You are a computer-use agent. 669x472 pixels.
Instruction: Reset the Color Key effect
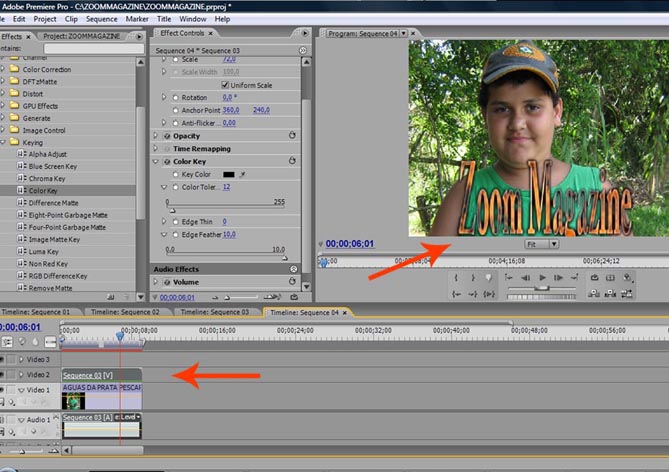[292, 161]
